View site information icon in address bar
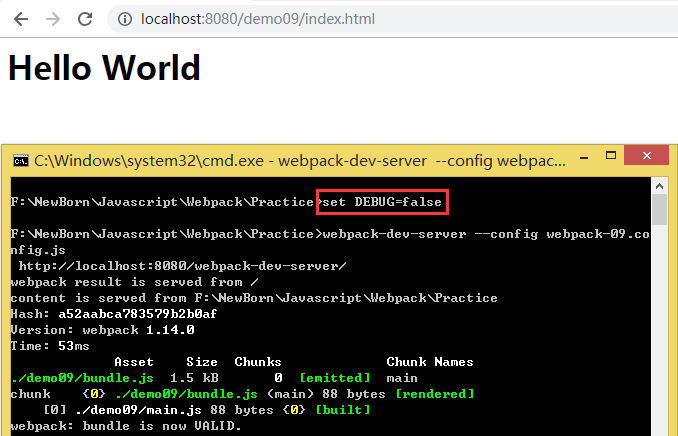The image size is (678, 436). (x=125, y=19)
